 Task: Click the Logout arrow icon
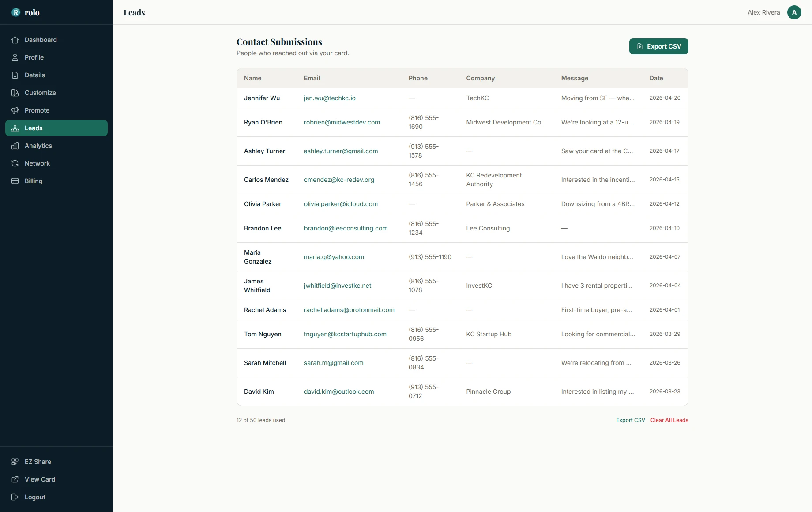[15, 497]
